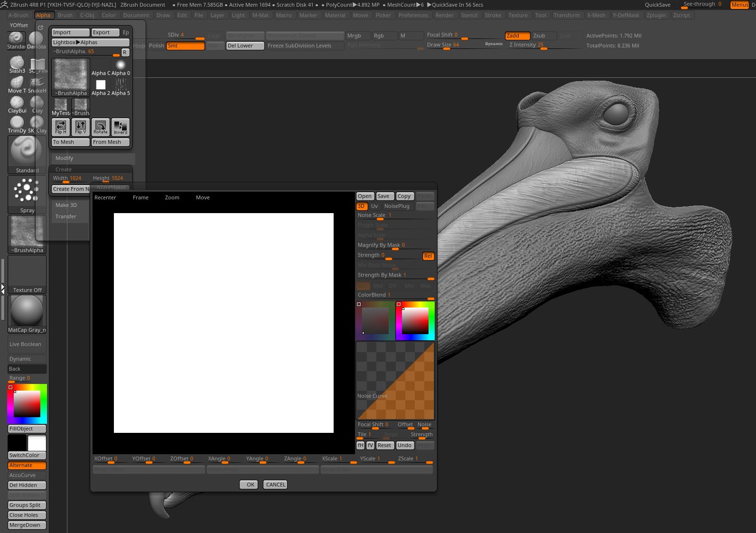This screenshot has height=533, width=756.
Task: Pick a color in NoiseMaker color picker
Action: [415, 321]
